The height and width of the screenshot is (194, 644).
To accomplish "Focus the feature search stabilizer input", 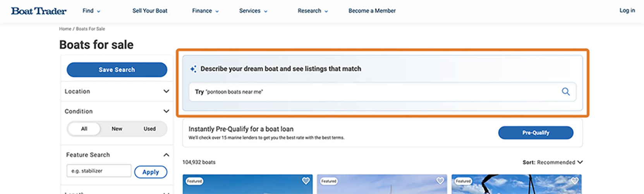I will 99,171.
